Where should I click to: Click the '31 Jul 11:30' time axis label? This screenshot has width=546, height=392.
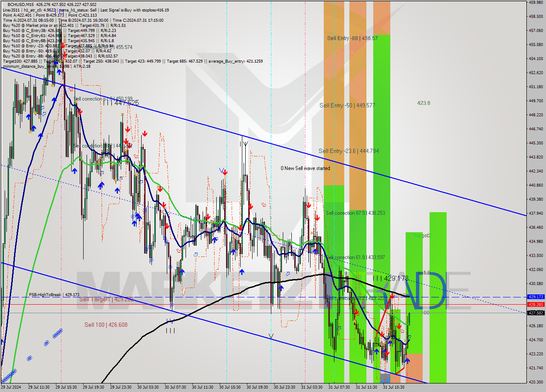(x=366, y=387)
